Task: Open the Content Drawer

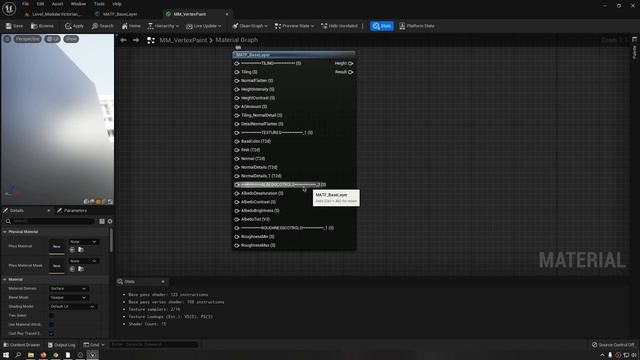Action: [x=22, y=345]
